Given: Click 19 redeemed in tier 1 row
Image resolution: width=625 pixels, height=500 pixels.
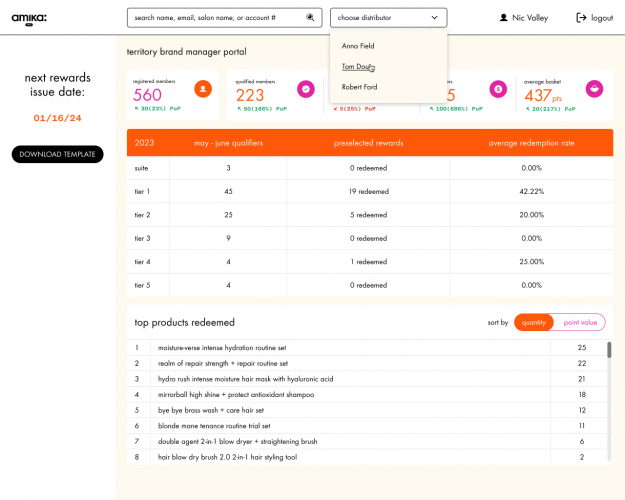Looking at the screenshot, I should click(369, 191).
